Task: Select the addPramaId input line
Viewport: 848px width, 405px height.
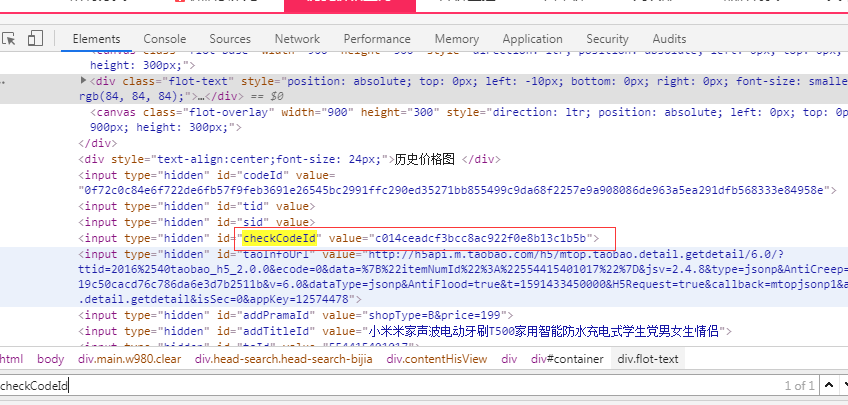Action: coord(296,315)
